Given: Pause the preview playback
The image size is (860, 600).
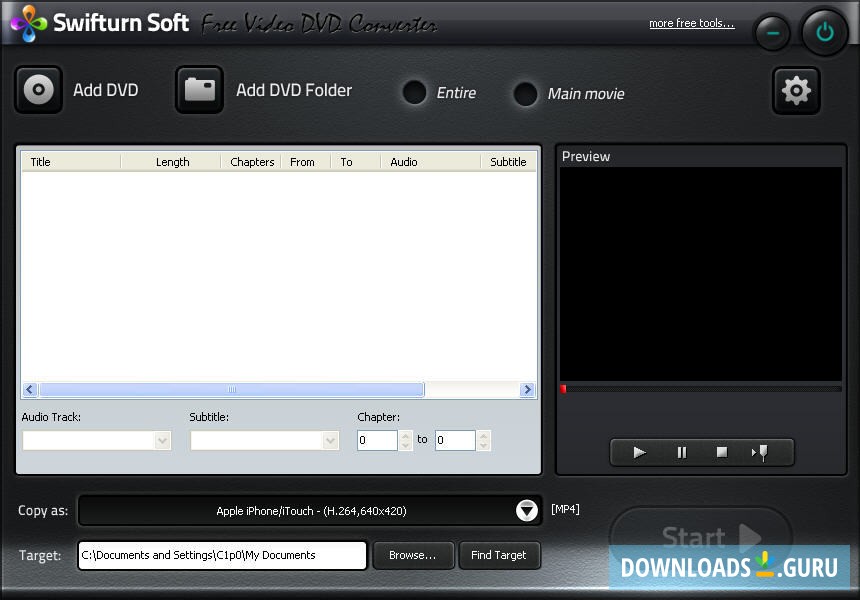Looking at the screenshot, I should click(682, 452).
